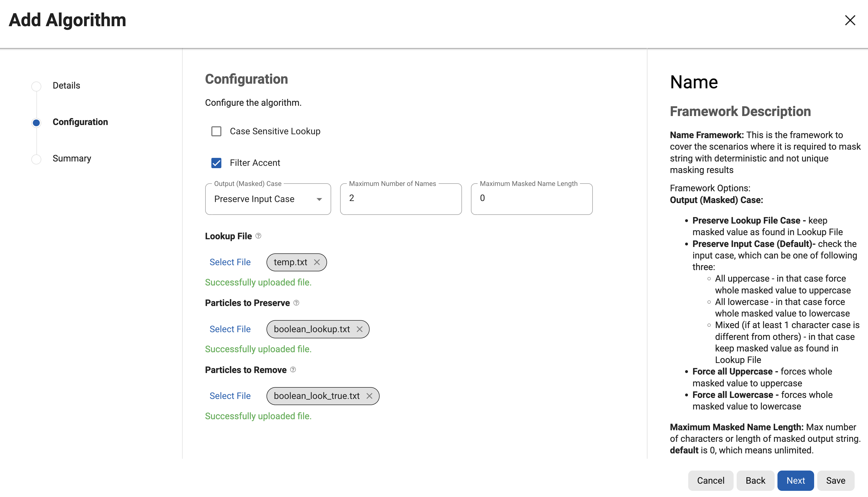Focus Maximum Number of Names field
Screen dimensions: 868x497
400,199
